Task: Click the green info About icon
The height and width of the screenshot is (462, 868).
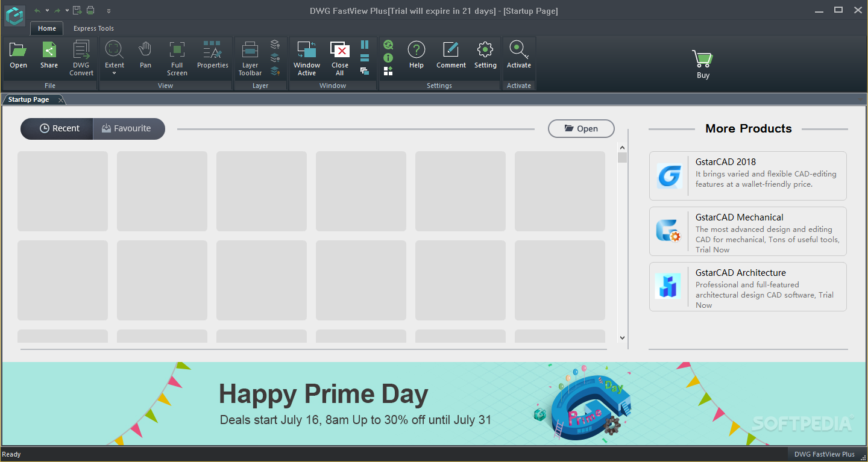Action: (x=388, y=58)
